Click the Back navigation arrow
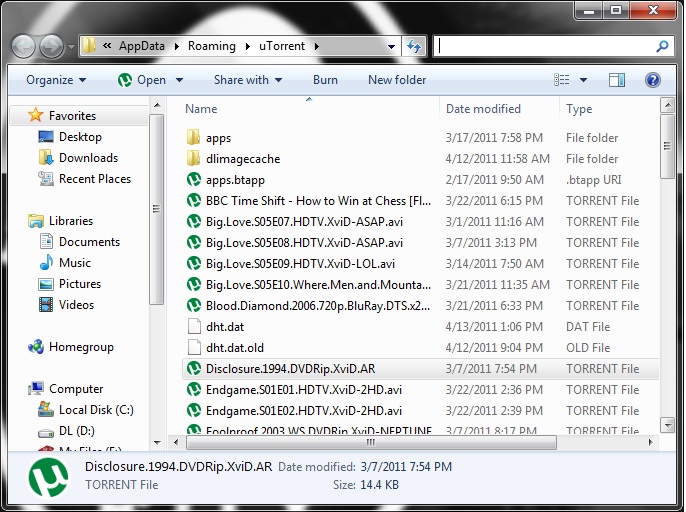 [x=23, y=46]
